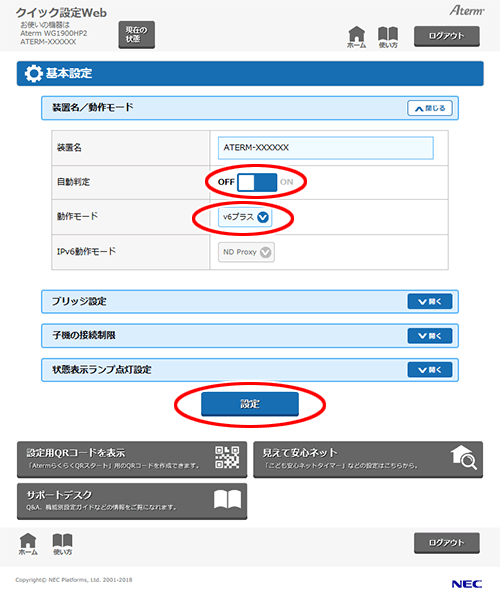The height and width of the screenshot is (600, 500).
Task: Open the 見えて安心ネット panel
Action: pos(368,460)
